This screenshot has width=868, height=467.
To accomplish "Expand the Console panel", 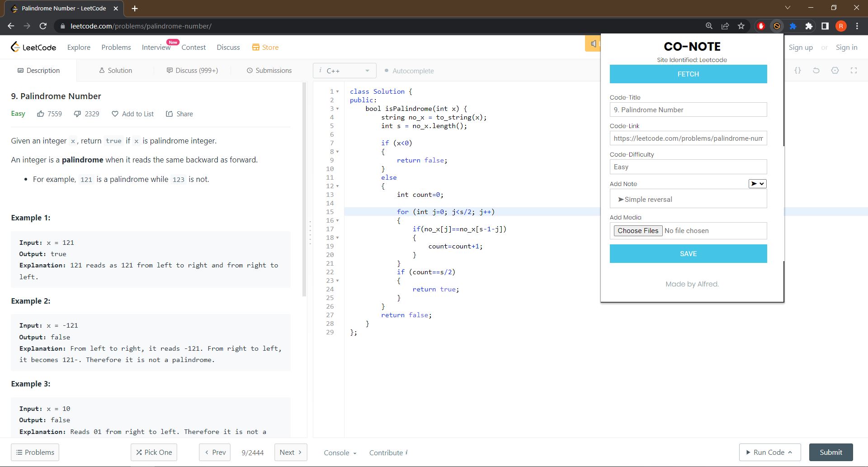I will point(340,453).
